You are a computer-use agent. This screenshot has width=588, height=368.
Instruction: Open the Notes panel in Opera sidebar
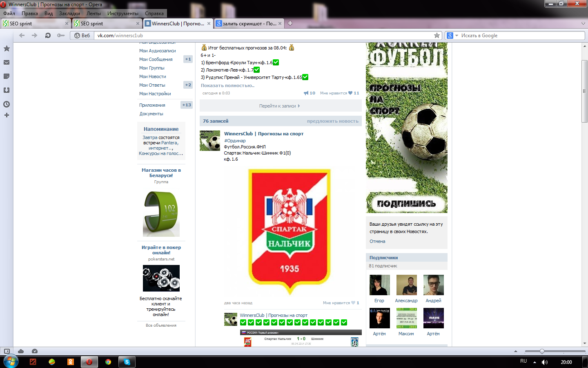[x=7, y=76]
